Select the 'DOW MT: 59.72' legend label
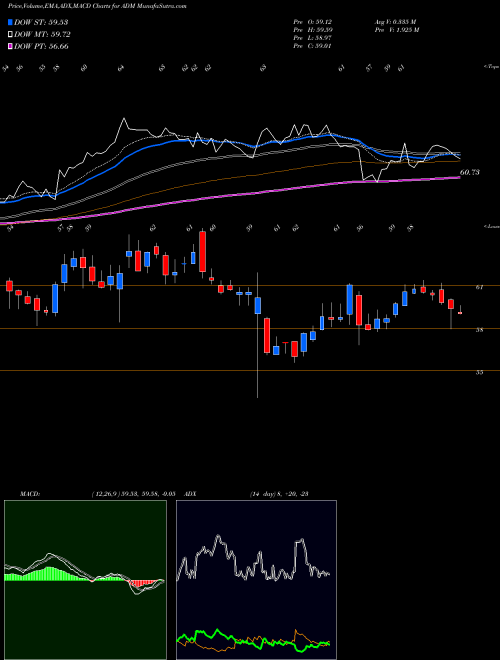This screenshot has width=500, height=660. [43, 35]
